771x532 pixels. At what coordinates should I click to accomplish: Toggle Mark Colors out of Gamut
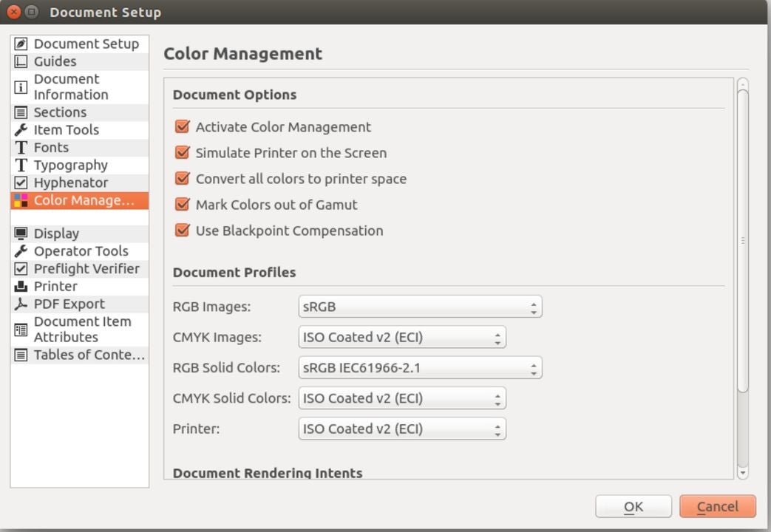tap(183, 205)
